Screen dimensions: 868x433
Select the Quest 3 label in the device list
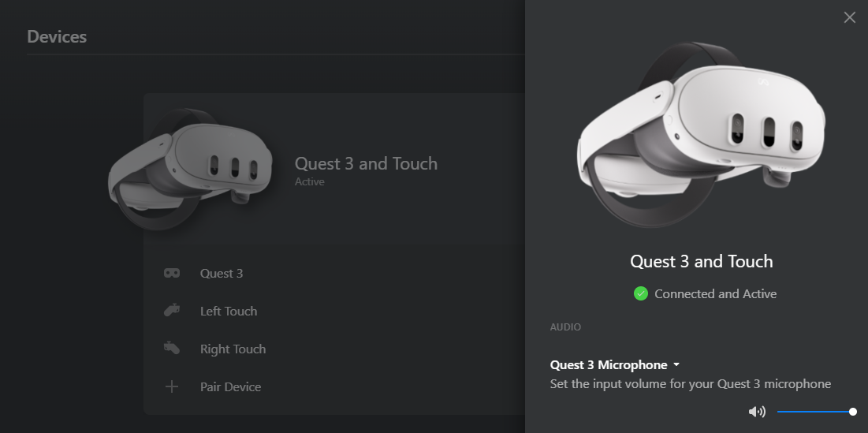click(222, 274)
